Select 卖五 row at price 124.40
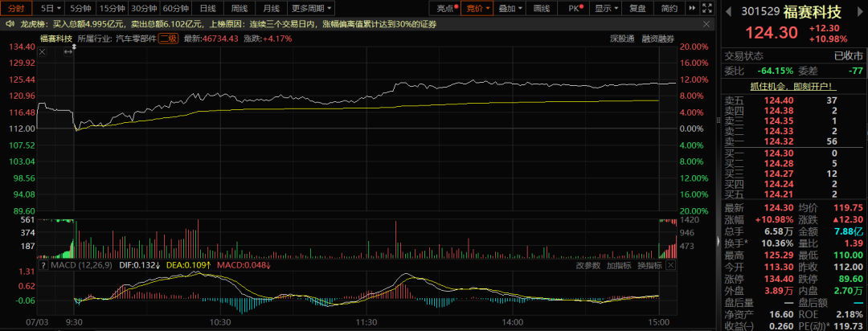This screenshot has width=868, height=331. 794,100
